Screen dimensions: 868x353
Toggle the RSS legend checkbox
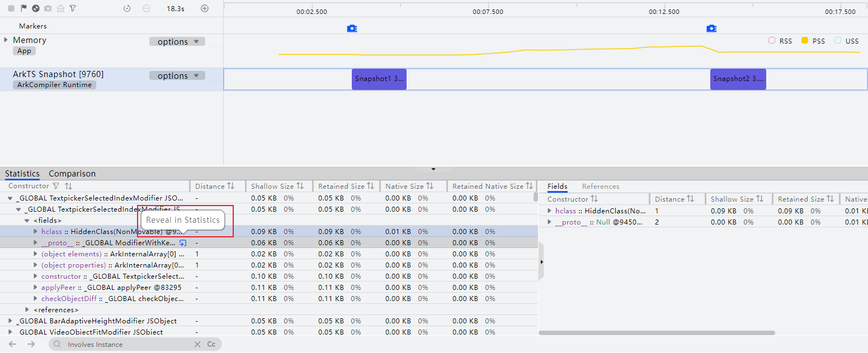pyautogui.click(x=772, y=41)
